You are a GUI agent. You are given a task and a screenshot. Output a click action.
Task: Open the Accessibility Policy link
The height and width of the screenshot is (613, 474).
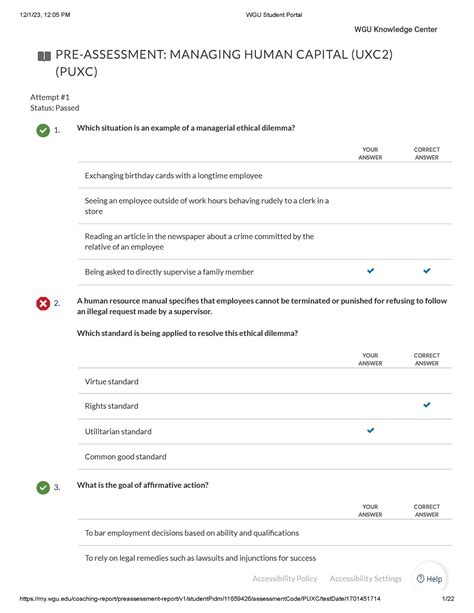(285, 579)
